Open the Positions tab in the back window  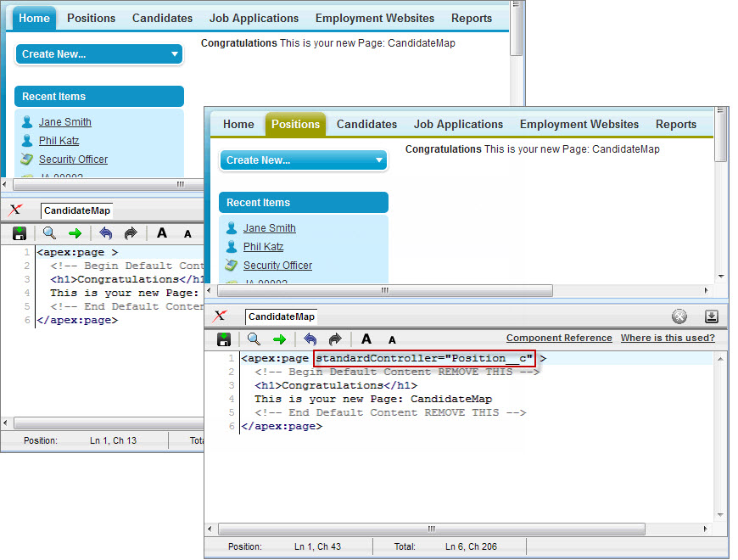92,19
